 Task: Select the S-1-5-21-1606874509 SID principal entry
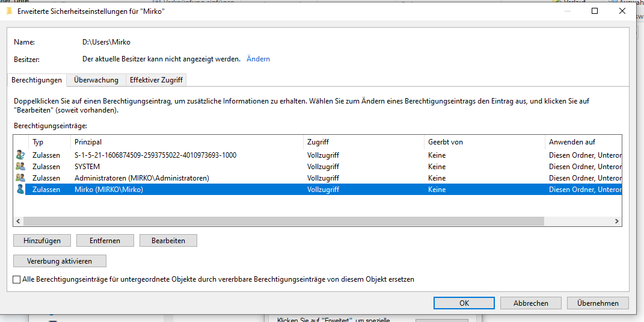click(155, 155)
